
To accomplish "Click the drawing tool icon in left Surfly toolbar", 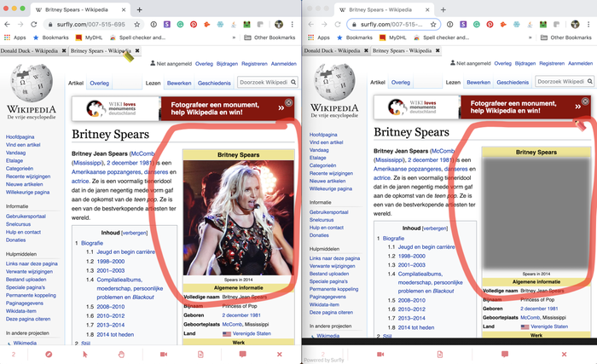I will [48, 353].
